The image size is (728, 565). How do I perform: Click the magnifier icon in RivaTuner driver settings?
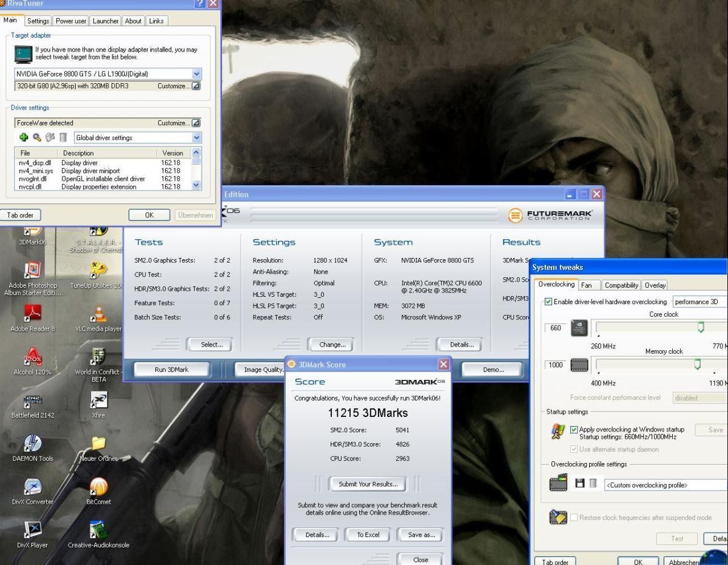(x=37, y=138)
